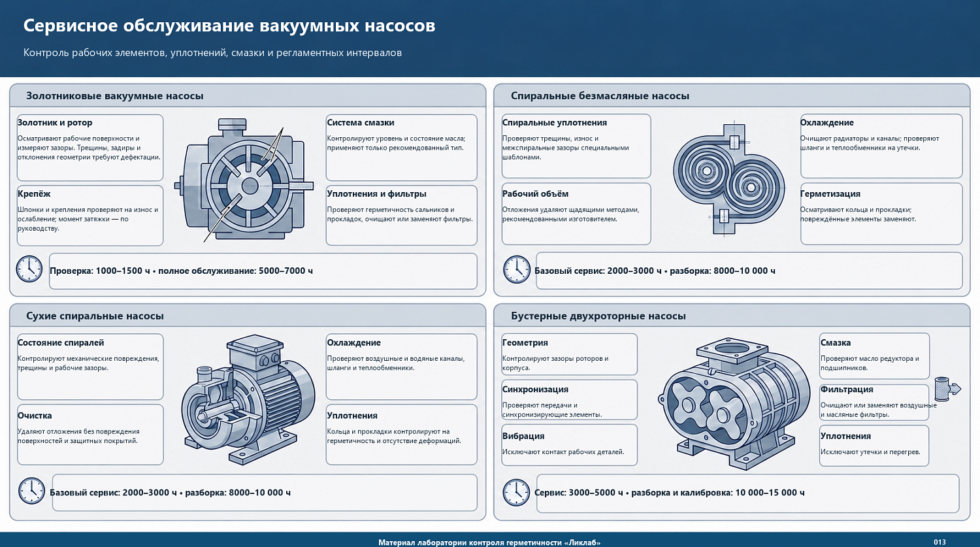Image resolution: width=980 pixels, height=547 pixels.
Task: Click the filter icon beside the Фильтрация card
Action: (947, 388)
